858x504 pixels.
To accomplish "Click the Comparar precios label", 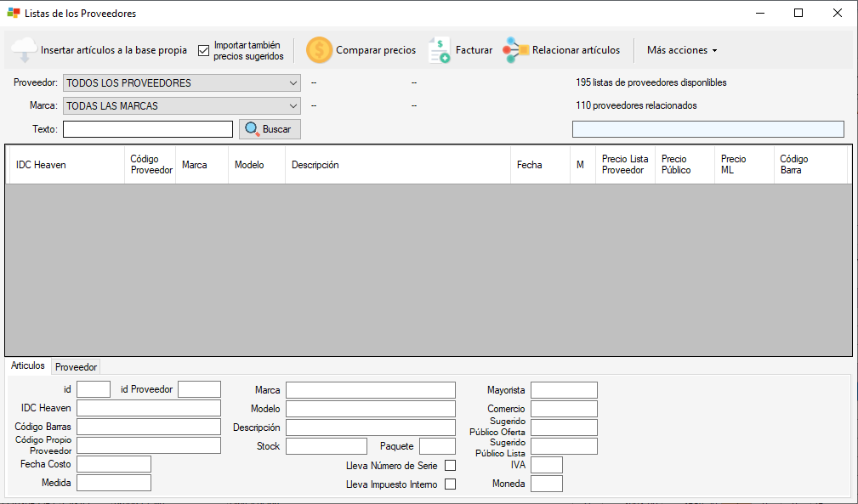I will pos(376,50).
